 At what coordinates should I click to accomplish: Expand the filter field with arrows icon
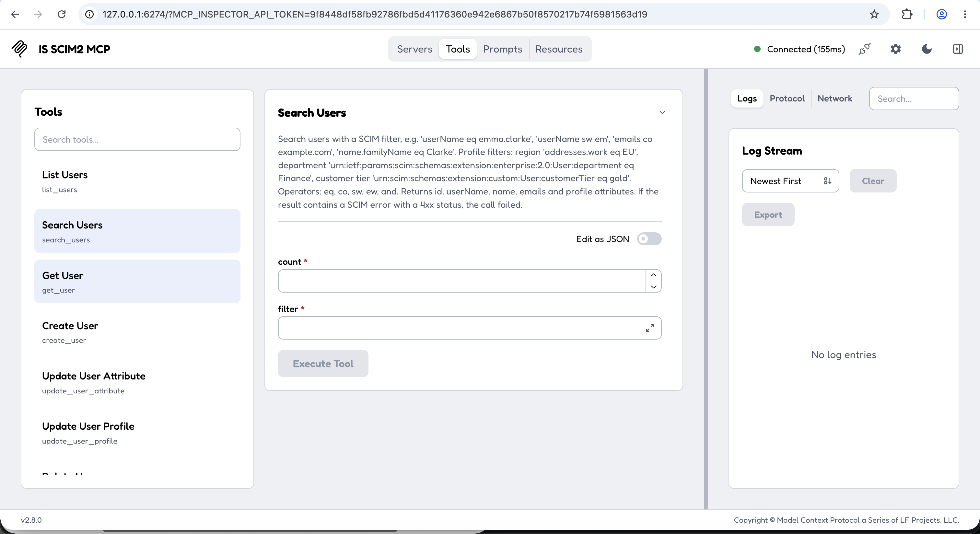(650, 328)
